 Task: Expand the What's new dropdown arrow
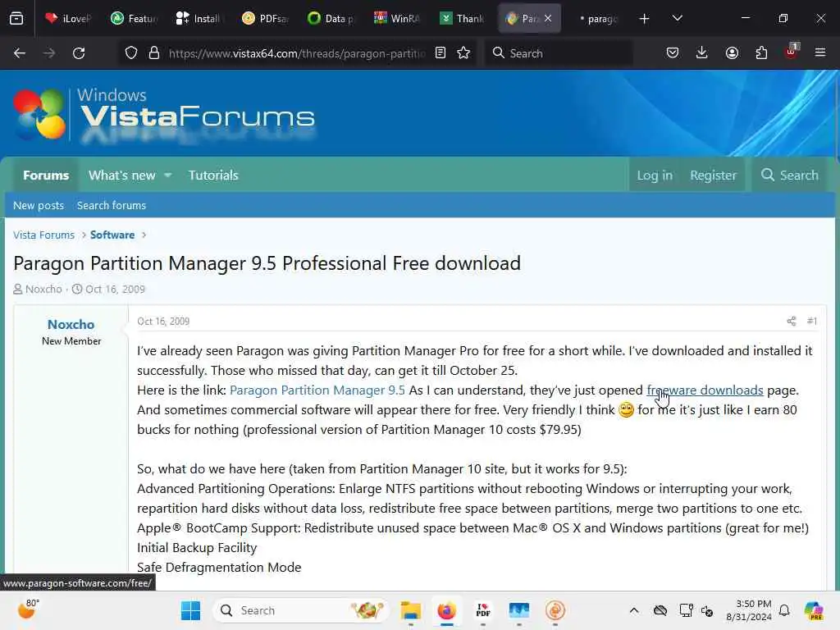coord(168,176)
